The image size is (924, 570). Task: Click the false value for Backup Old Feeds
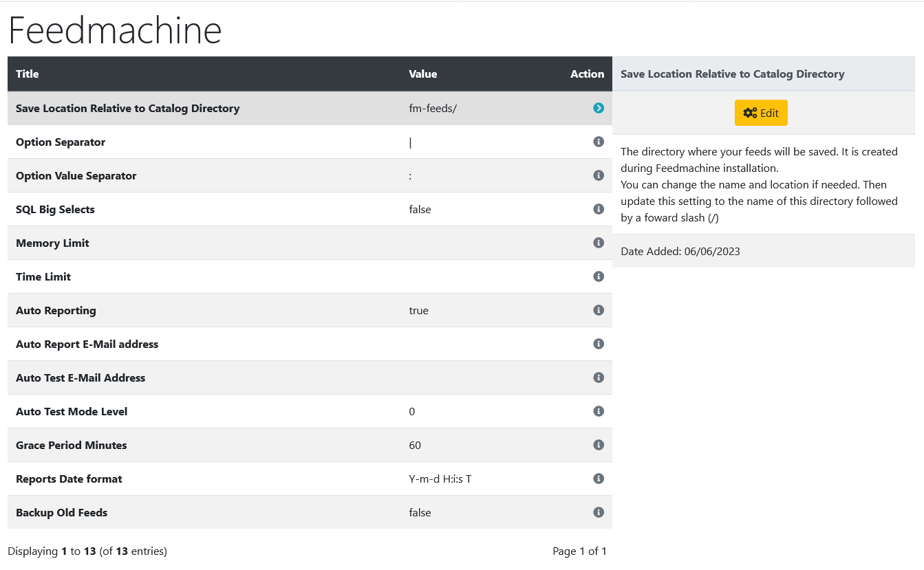pos(420,513)
